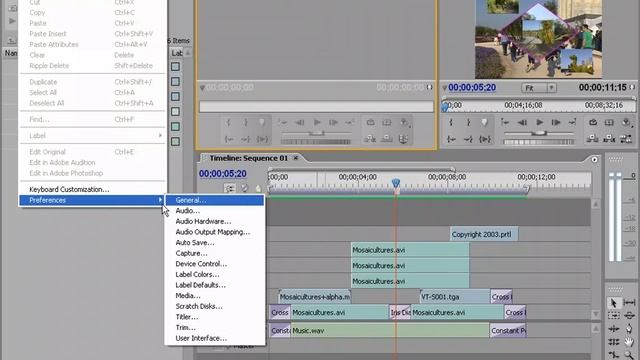Choose Audio Hardware… preference
This screenshot has width=640, height=360.
click(x=215, y=221)
